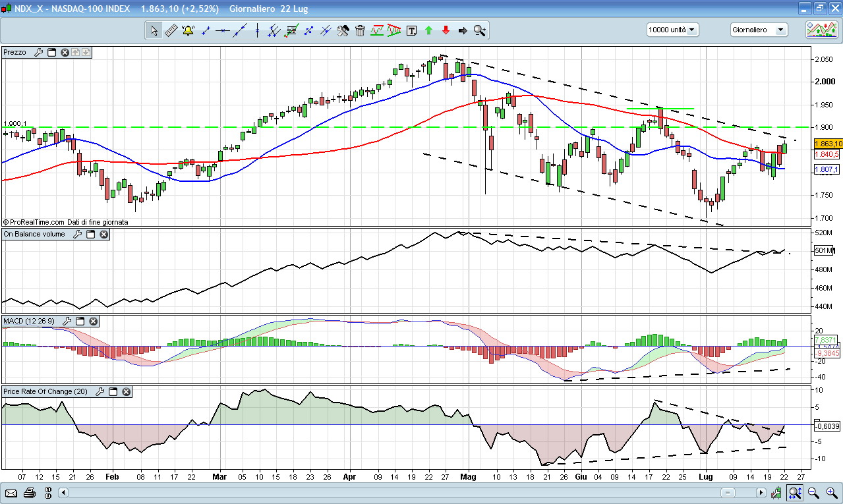Click the trash bin delete objects icon
The height and width of the screenshot is (504, 843).
coord(360,30)
